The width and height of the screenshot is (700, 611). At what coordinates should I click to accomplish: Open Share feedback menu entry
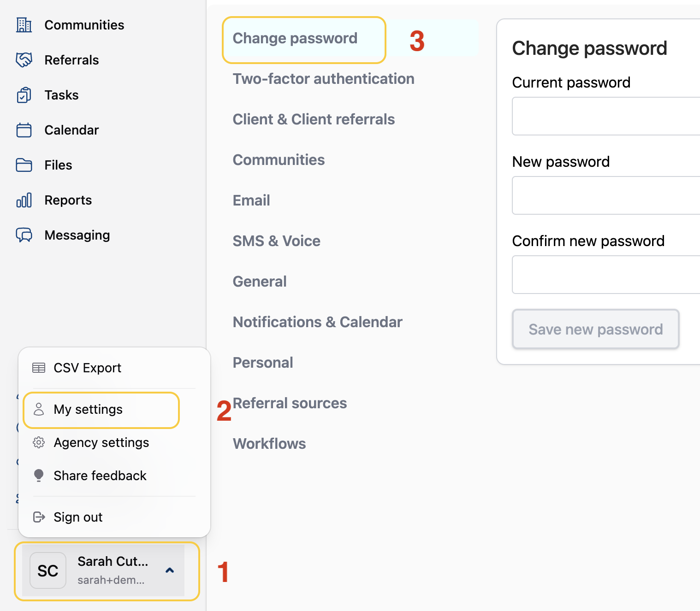(100, 476)
